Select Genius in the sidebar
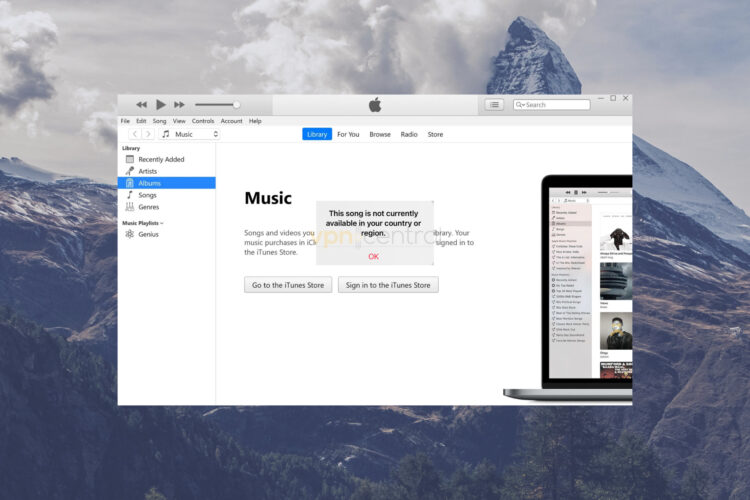Viewport: 750px width, 500px height. [x=166, y=234]
